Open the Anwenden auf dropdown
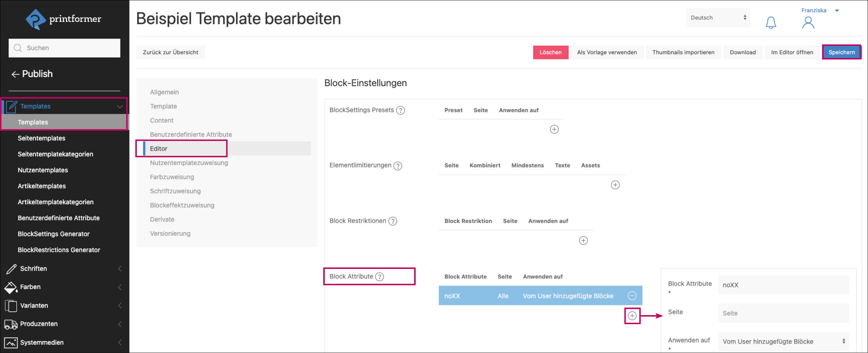Image resolution: width=868 pixels, height=353 pixels. click(x=783, y=342)
